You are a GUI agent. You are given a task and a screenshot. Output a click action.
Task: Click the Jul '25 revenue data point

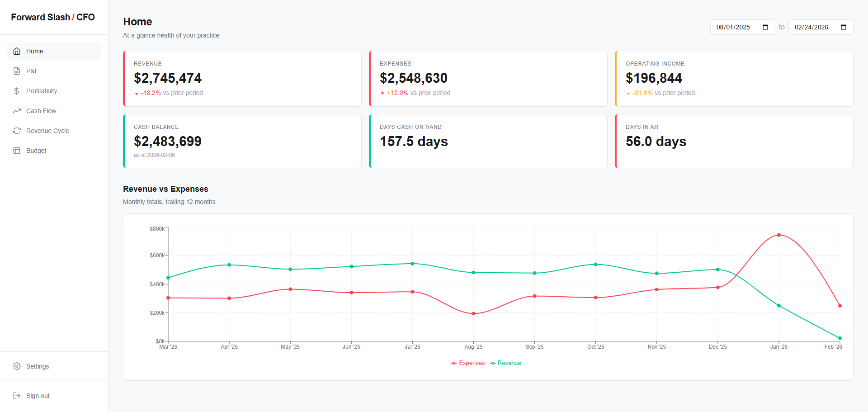(412, 264)
